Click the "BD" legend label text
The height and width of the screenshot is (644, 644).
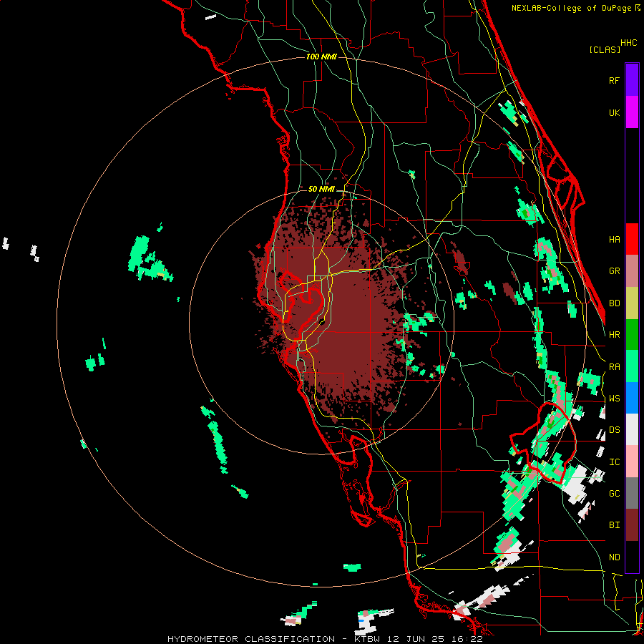point(614,303)
